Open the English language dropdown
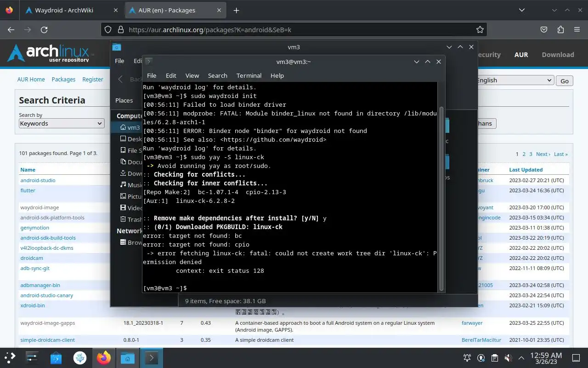 click(514, 80)
